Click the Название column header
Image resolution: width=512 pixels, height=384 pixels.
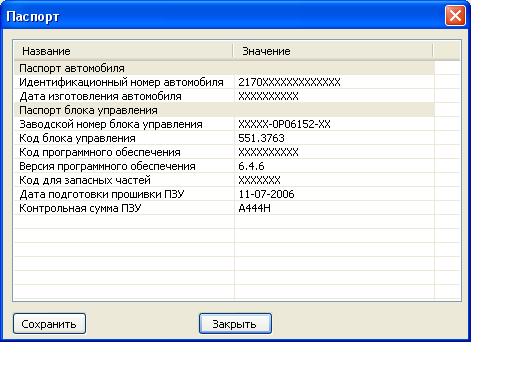[x=123, y=51]
